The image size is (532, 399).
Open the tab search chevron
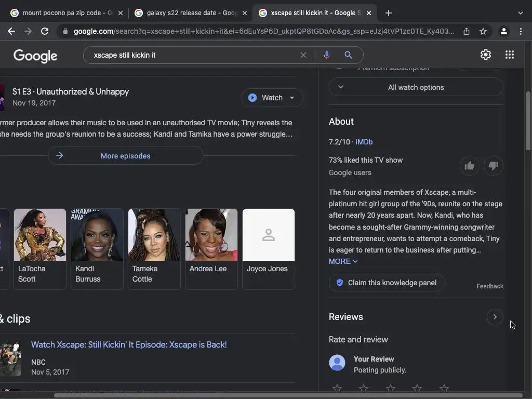(521, 13)
